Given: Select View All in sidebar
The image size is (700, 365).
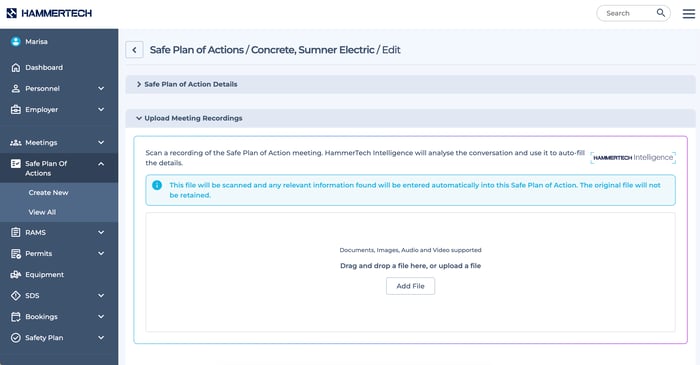Looking at the screenshot, I should [42, 212].
